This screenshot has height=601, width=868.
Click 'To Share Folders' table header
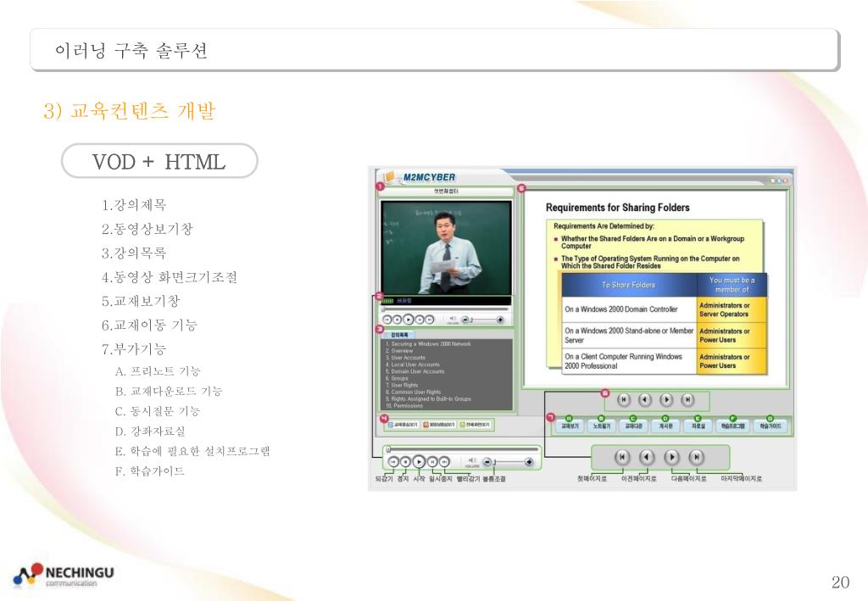point(629,285)
